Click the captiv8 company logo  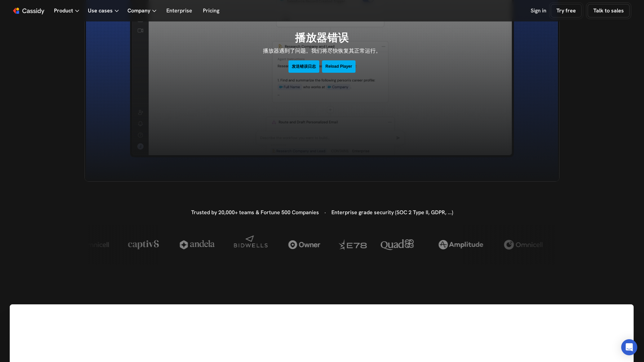coord(143,244)
